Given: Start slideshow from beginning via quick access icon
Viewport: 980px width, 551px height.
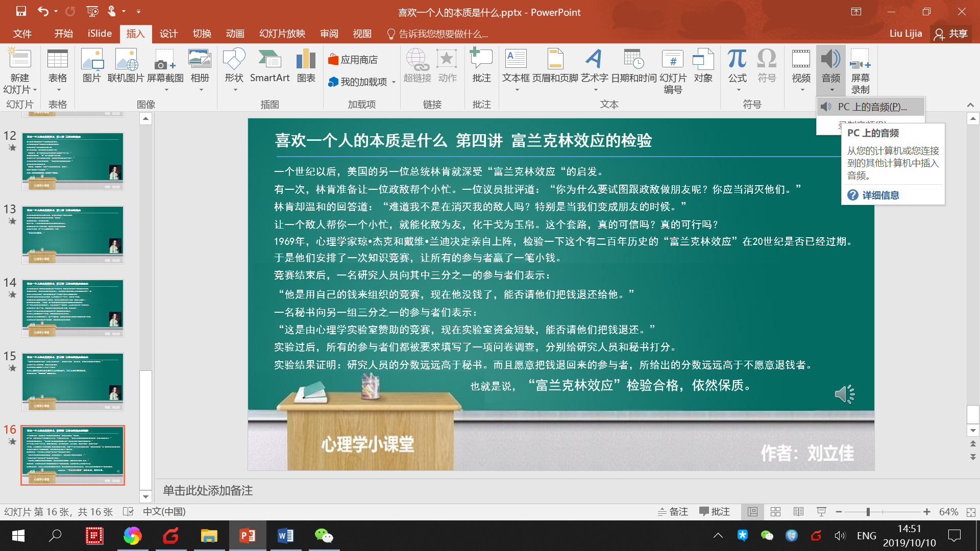Looking at the screenshot, I should pyautogui.click(x=92, y=11).
